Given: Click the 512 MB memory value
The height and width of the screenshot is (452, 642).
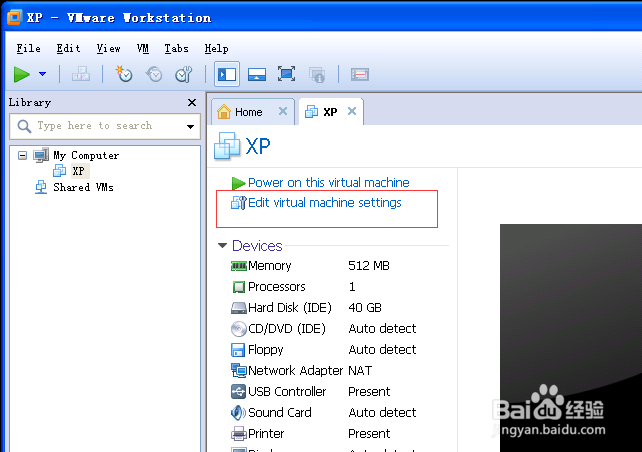Looking at the screenshot, I should pyautogui.click(x=368, y=266).
